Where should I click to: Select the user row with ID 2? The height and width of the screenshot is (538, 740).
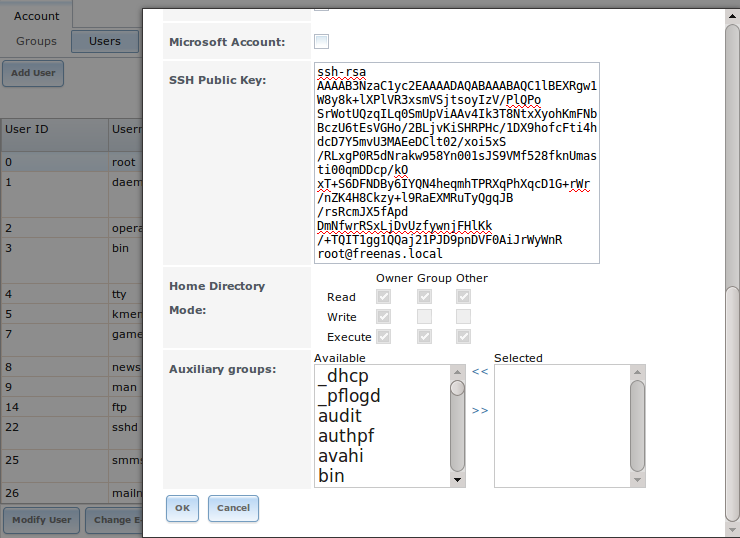coord(71,228)
